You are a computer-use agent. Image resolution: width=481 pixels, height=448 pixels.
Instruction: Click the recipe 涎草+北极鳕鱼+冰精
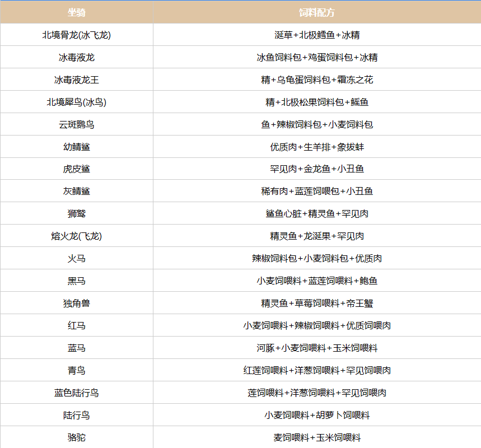[x=317, y=35]
